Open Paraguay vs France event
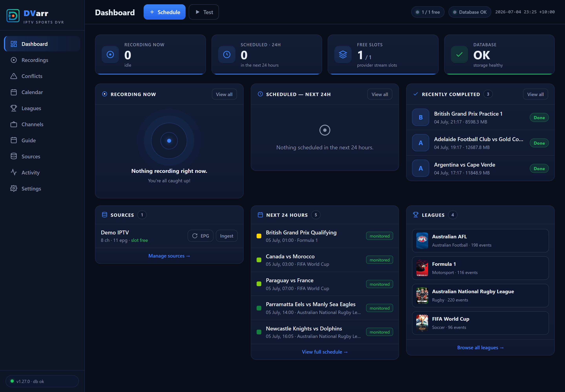Image resolution: width=565 pixels, height=392 pixels. pos(325,284)
